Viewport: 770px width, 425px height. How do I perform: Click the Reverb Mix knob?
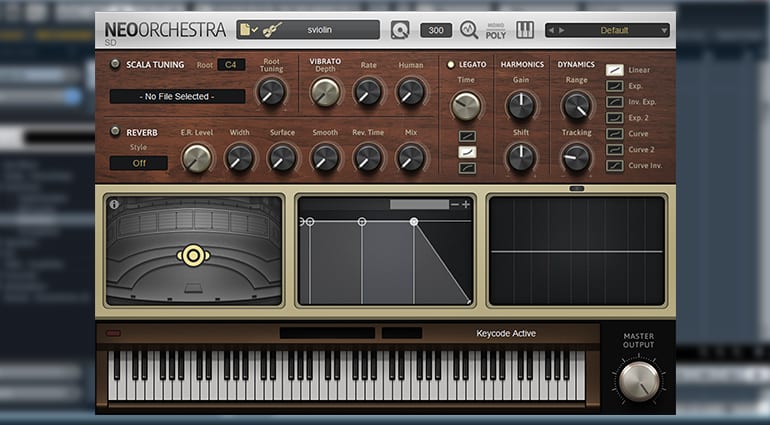(x=411, y=158)
